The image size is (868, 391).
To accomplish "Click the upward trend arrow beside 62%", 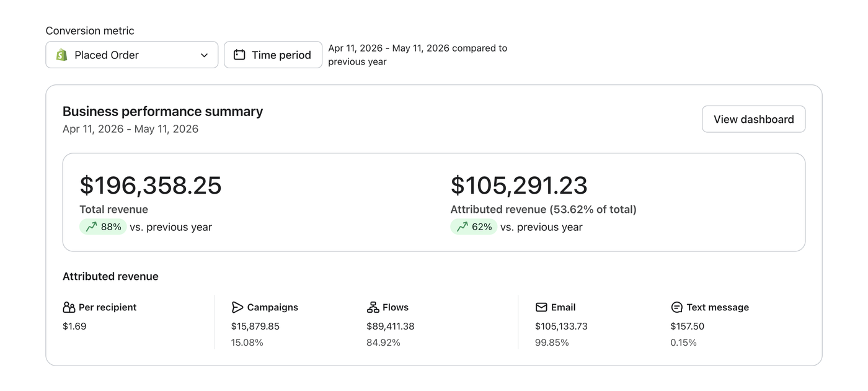I will (x=462, y=227).
